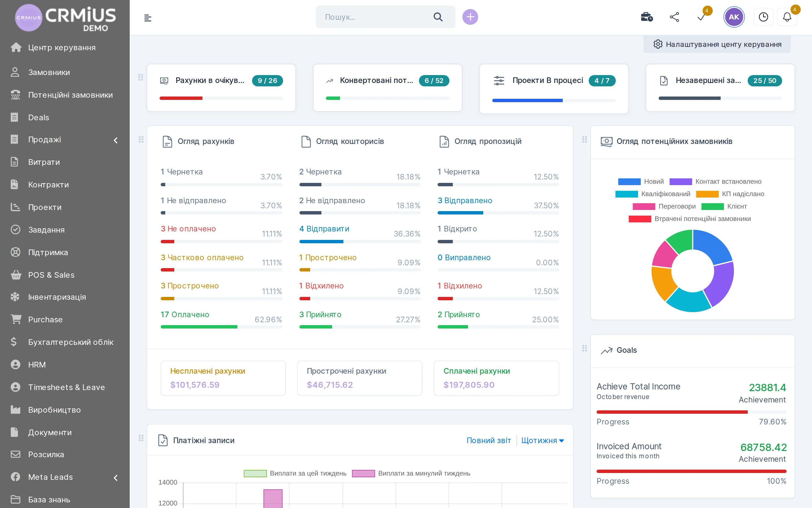Click the Purchase cart icon in sidebar
Image resolution: width=812 pixels, height=508 pixels.
(16, 319)
